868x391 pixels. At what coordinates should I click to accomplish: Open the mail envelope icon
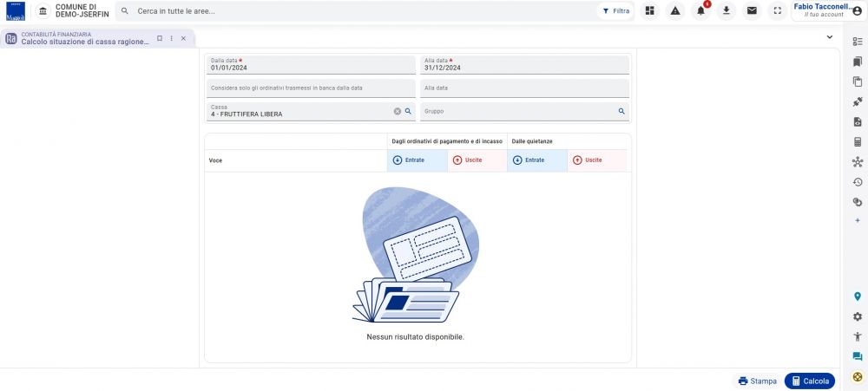pos(752,10)
